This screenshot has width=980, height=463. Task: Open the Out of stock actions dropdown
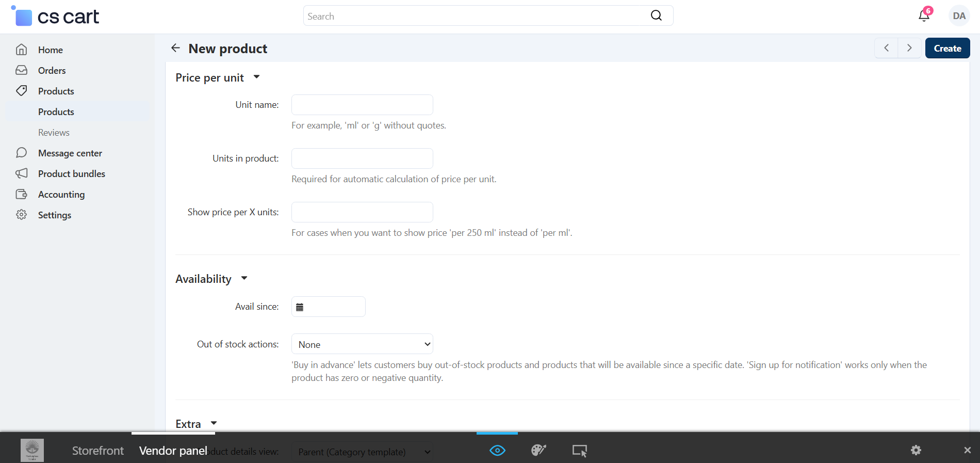362,344
